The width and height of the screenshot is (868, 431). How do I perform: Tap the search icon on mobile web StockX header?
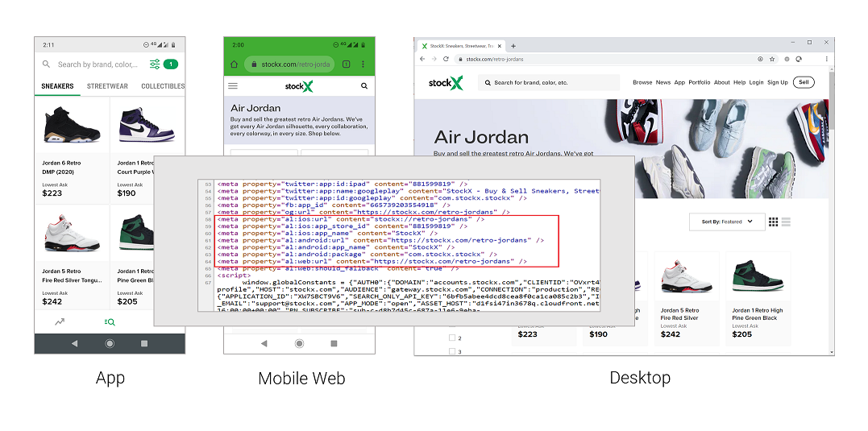pyautogui.click(x=364, y=86)
